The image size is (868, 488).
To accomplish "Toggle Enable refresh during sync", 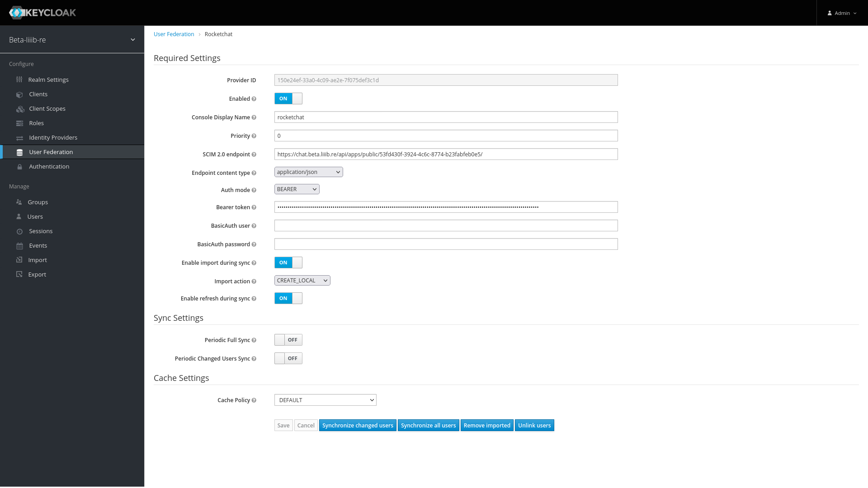I will point(288,298).
